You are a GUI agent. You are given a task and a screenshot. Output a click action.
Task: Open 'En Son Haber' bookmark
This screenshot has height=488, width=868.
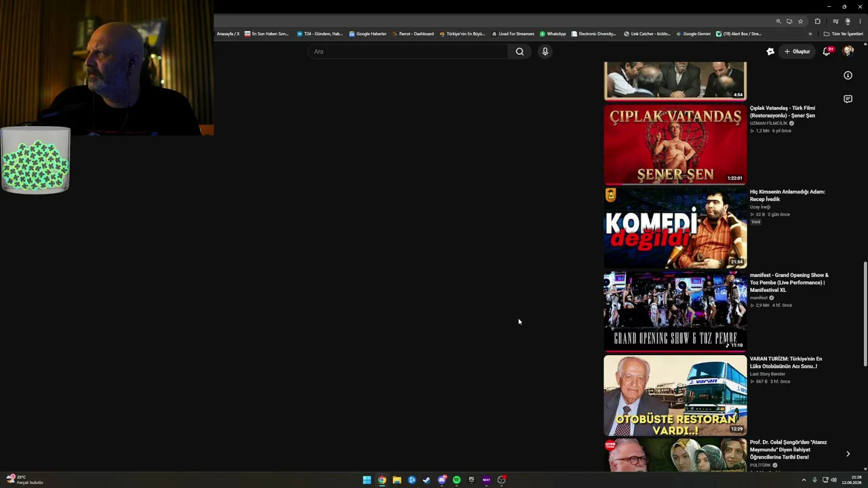[267, 33]
